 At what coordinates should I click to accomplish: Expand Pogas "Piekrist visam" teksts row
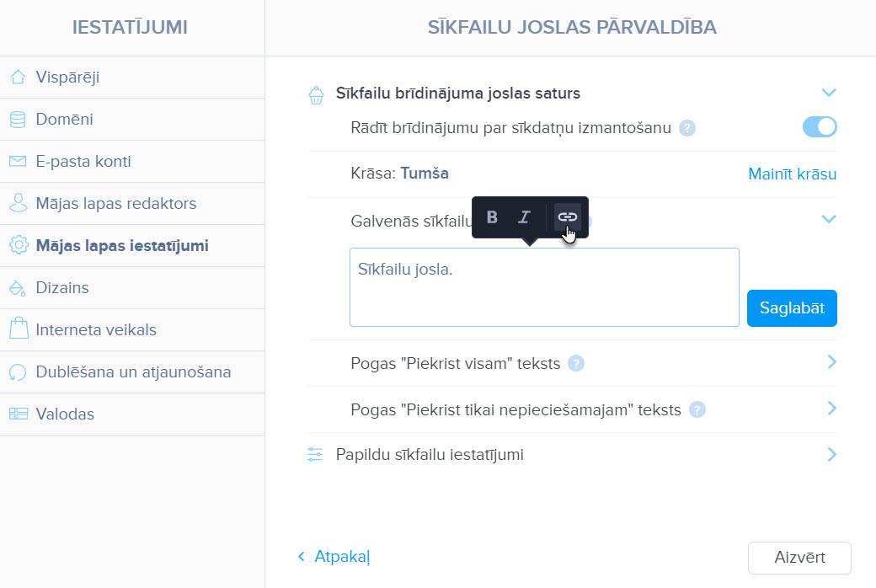[x=832, y=362]
